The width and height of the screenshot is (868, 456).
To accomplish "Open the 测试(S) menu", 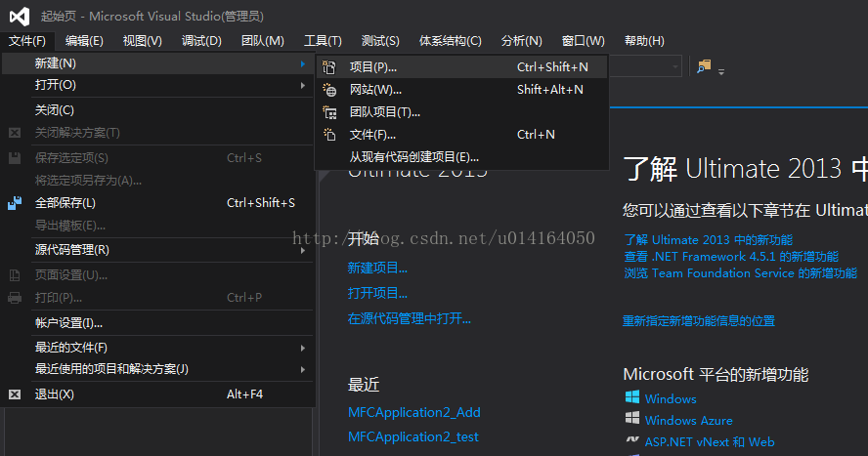I will [380, 41].
